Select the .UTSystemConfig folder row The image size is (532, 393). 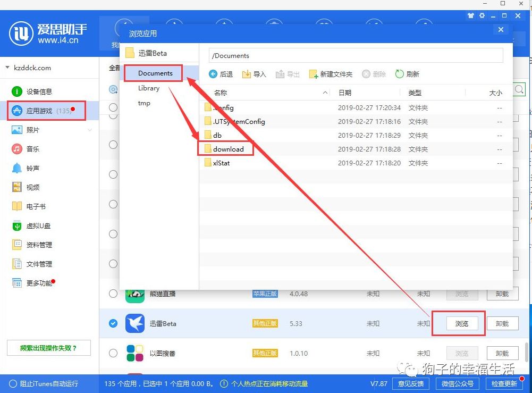(x=356, y=121)
